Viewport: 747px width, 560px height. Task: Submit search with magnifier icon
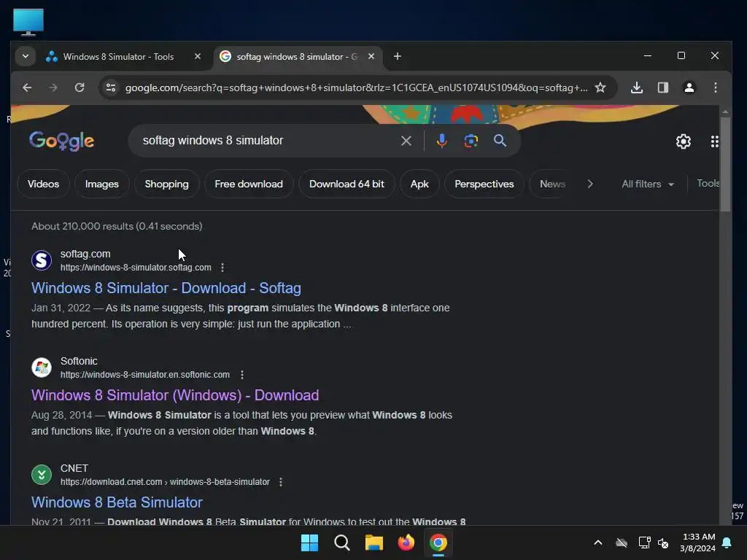click(x=500, y=141)
